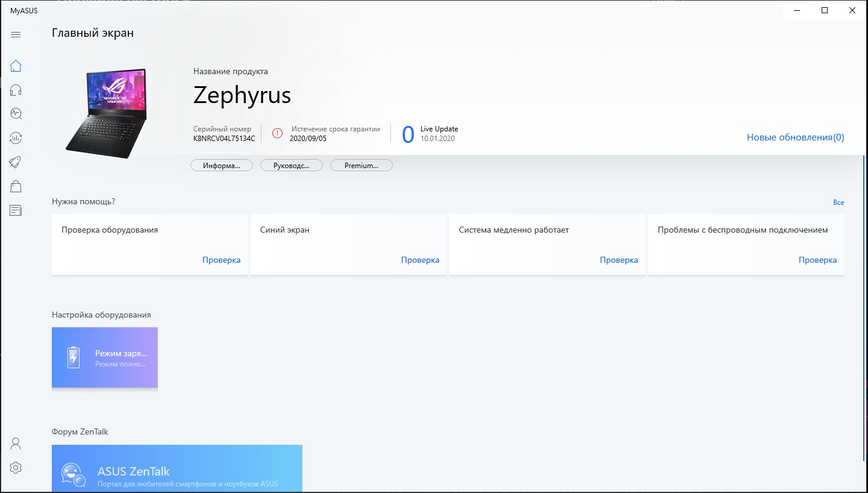Click the Premium... pill button

pyautogui.click(x=361, y=165)
